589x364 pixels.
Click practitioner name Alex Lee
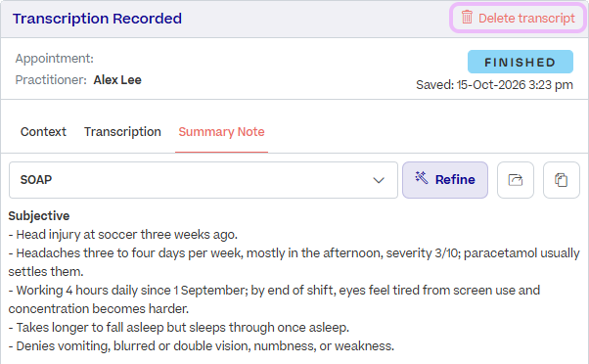[117, 80]
